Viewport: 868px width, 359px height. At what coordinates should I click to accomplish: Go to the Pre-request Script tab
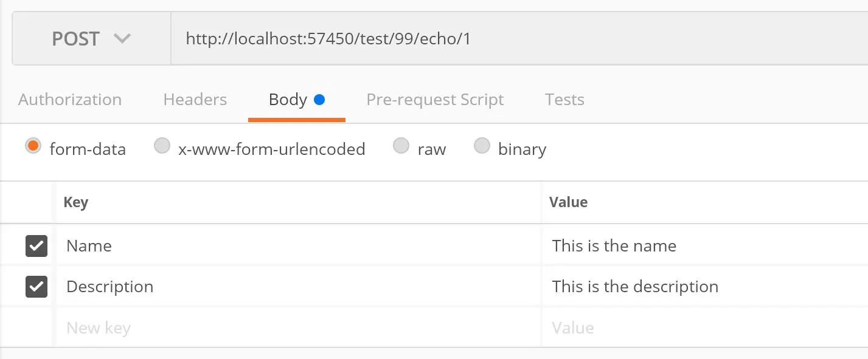coord(435,100)
